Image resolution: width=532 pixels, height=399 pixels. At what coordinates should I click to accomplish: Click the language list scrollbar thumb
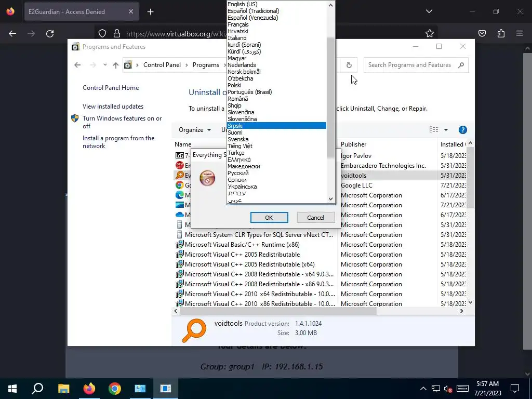click(330, 98)
